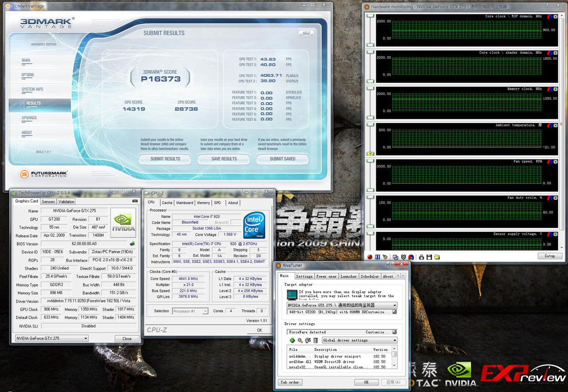568x392 pixels.
Task: Open Customize arrow button beside ForceWare detected
Action: pos(394,332)
